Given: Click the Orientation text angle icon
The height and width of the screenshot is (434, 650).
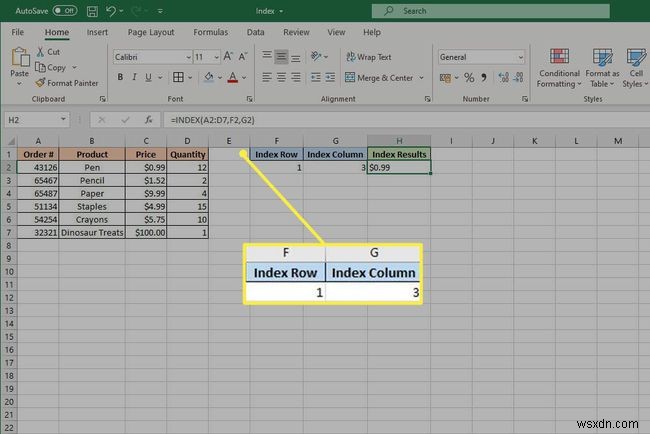Looking at the screenshot, I should [x=316, y=56].
